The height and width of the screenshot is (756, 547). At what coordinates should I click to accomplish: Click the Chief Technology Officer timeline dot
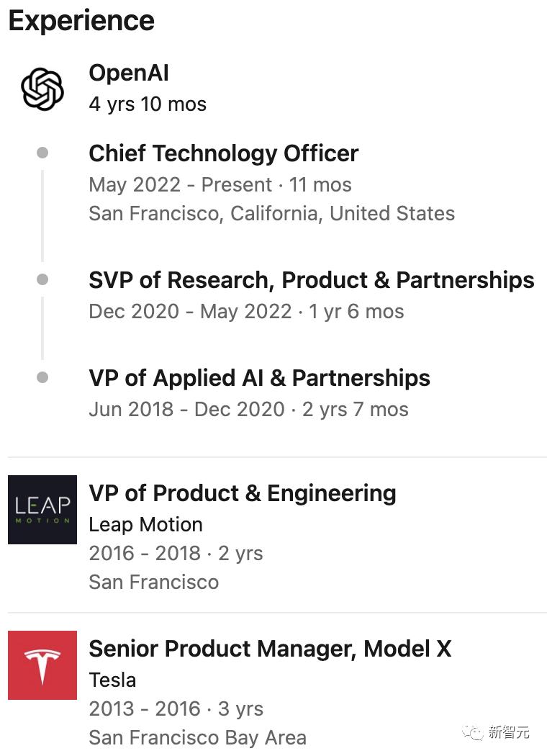pyautogui.click(x=42, y=153)
